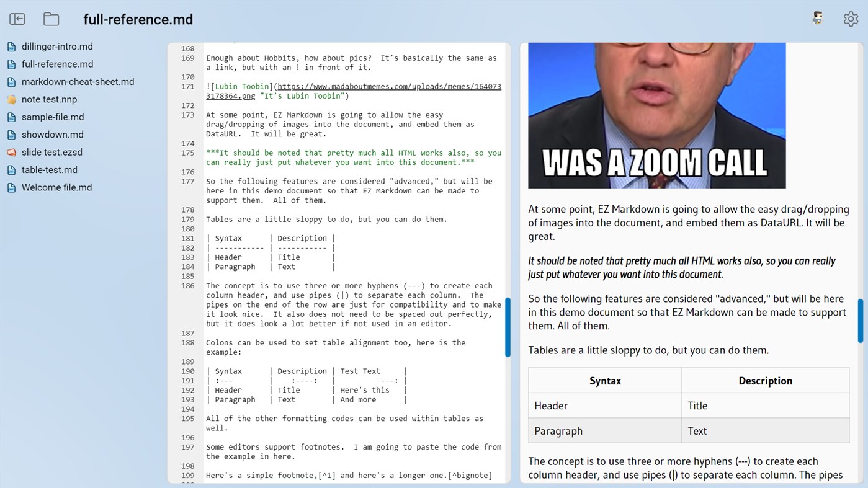The image size is (868, 488).
Task: Open showdown.md in the editor
Action: tap(53, 134)
